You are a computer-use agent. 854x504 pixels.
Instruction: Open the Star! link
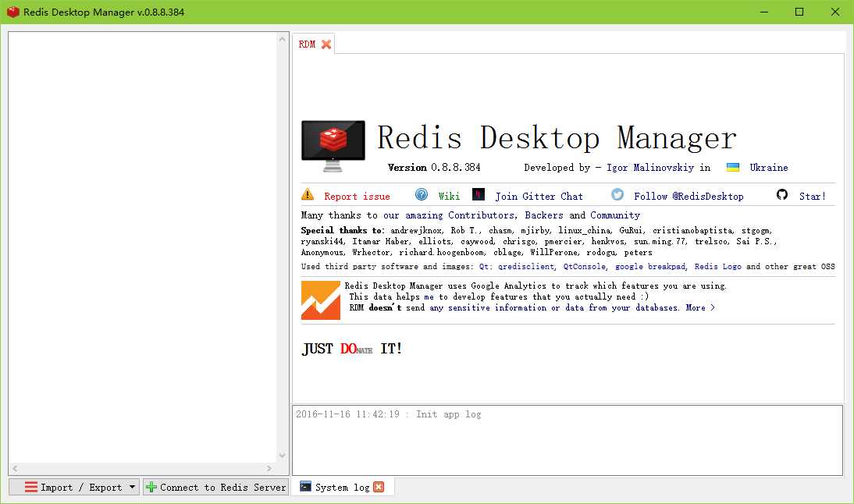tap(812, 197)
